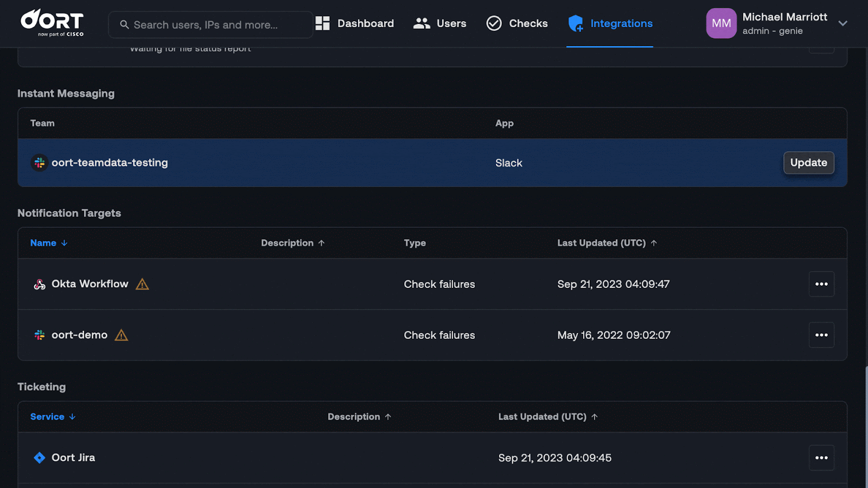Open the Users tab
The height and width of the screenshot is (488, 868).
tap(440, 23)
